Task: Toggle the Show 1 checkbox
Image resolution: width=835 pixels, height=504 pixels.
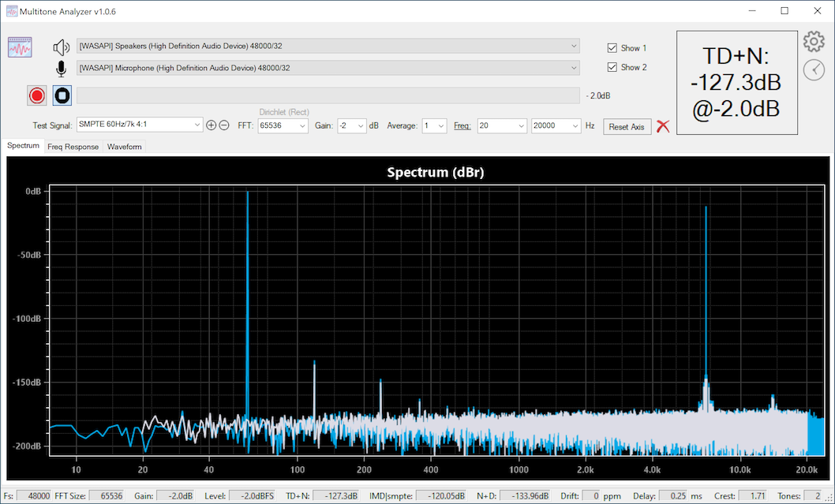Action: [612, 48]
